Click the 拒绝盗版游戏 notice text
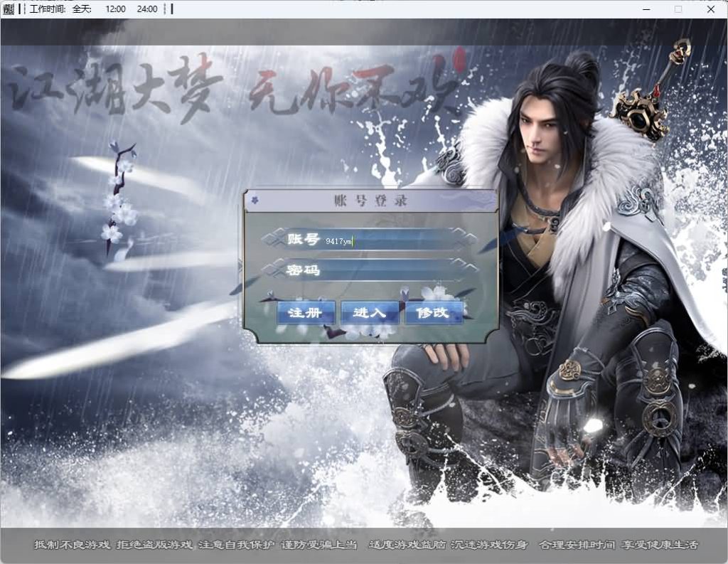This screenshot has height=564, width=728. tap(154, 545)
